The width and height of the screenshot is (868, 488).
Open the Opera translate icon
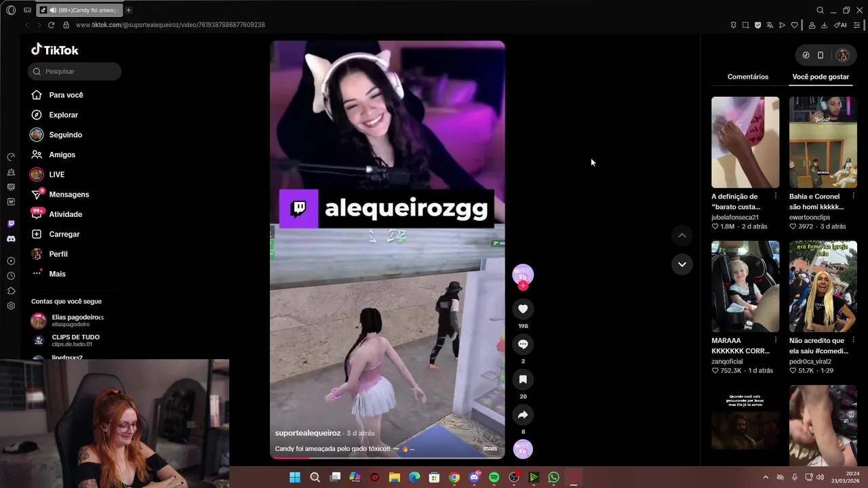point(770,25)
